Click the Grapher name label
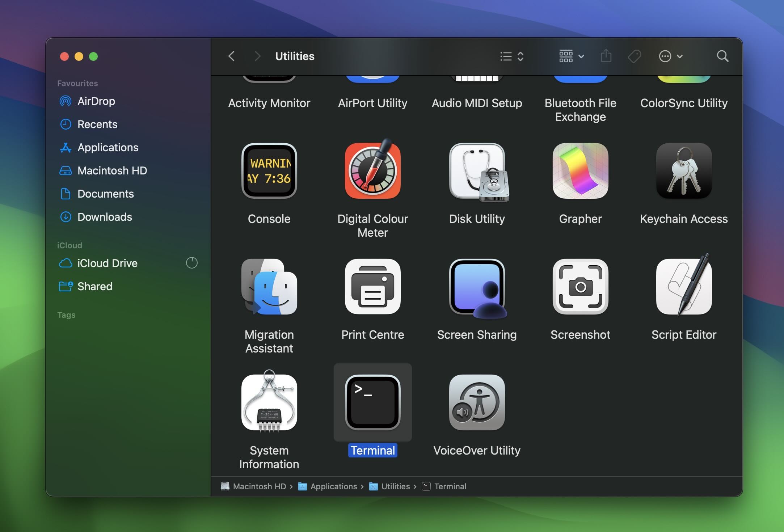784x532 pixels. coord(580,219)
